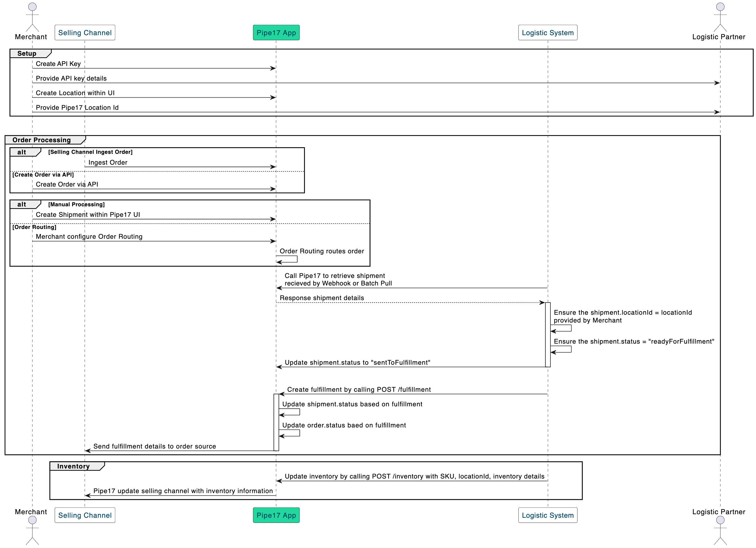
Task: Click the Inventory frame label
Action: pos(73,466)
